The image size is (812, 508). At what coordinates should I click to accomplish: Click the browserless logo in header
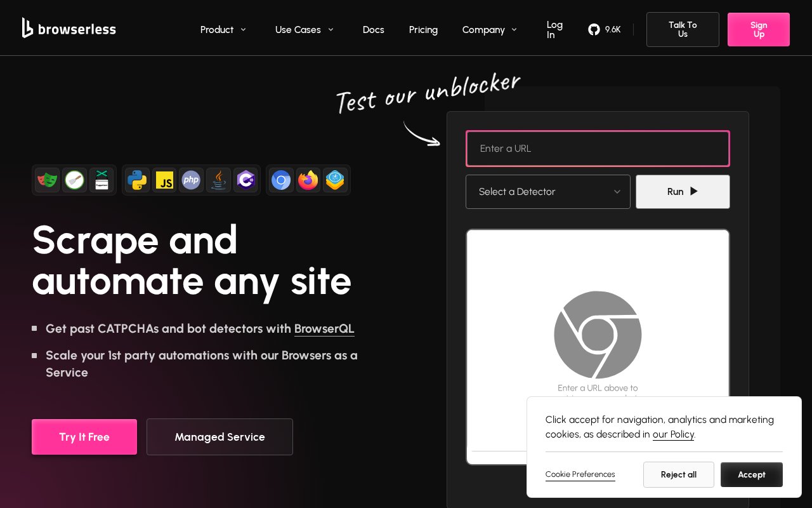click(x=69, y=28)
